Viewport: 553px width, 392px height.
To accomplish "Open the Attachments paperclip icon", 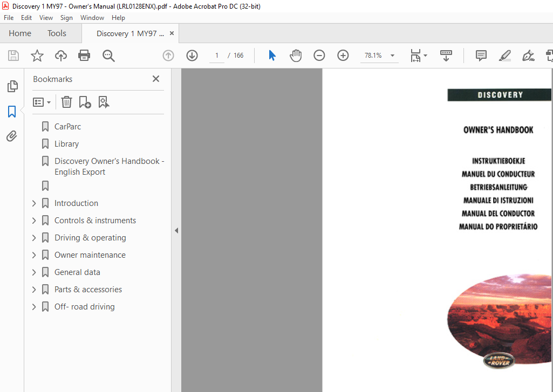I will [x=12, y=136].
